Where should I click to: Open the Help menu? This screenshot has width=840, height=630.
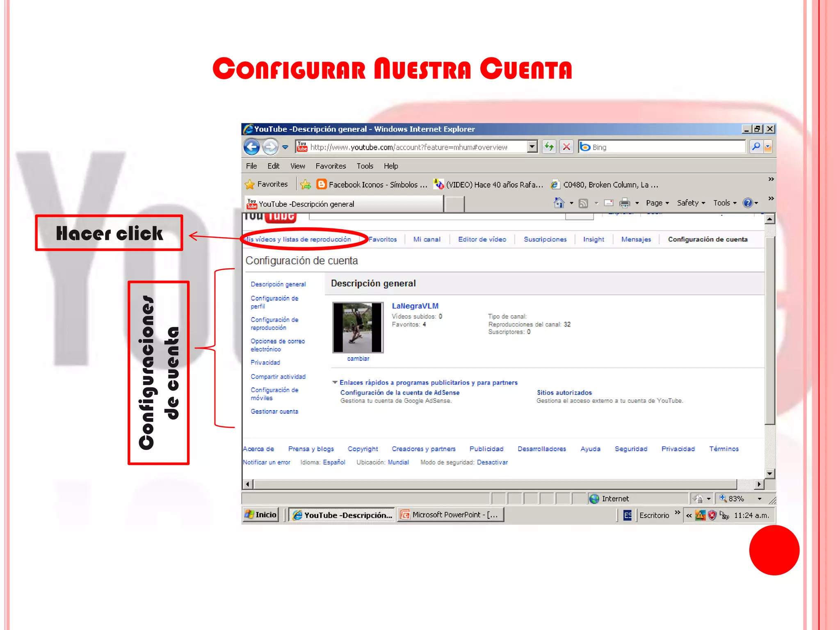pyautogui.click(x=391, y=166)
